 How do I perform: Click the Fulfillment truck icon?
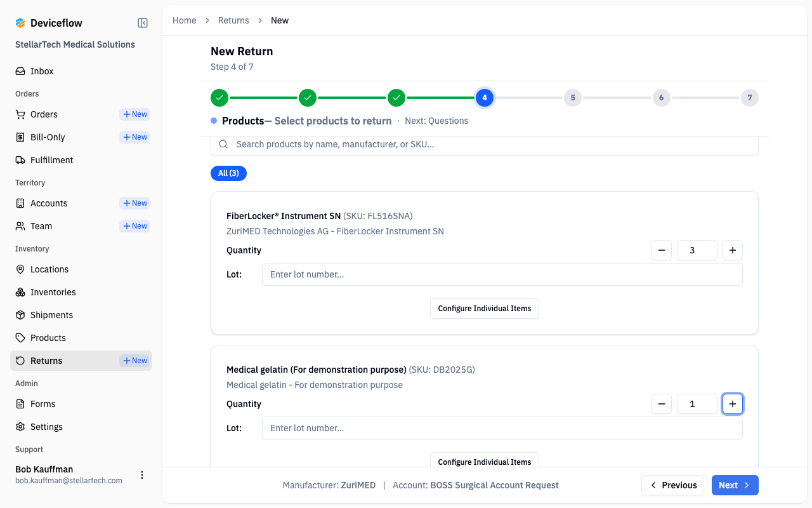pos(20,160)
